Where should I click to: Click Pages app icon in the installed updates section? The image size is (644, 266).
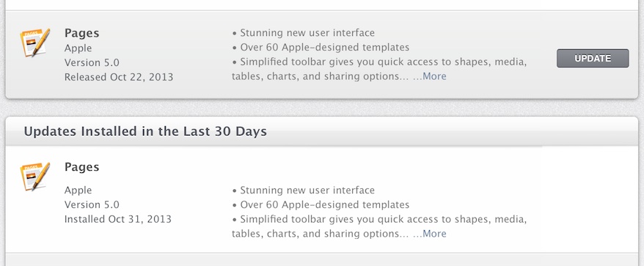(x=34, y=177)
